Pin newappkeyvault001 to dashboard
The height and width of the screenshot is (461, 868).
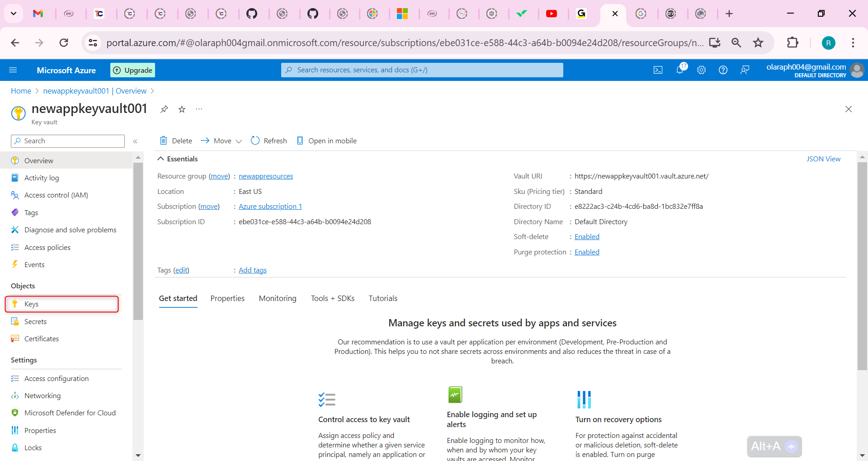click(164, 109)
